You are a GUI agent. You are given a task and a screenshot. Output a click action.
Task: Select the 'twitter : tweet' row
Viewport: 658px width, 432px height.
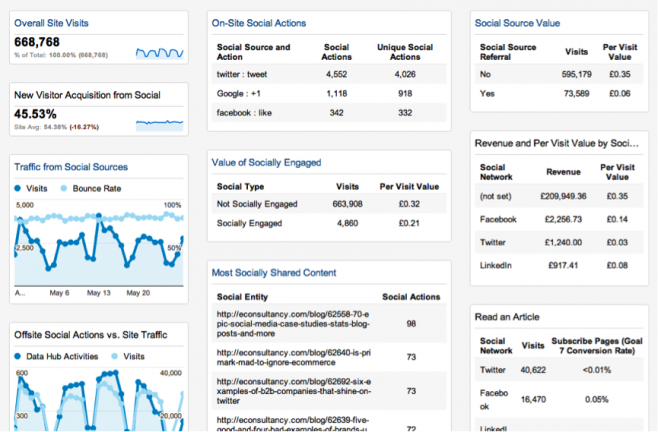[329, 74]
